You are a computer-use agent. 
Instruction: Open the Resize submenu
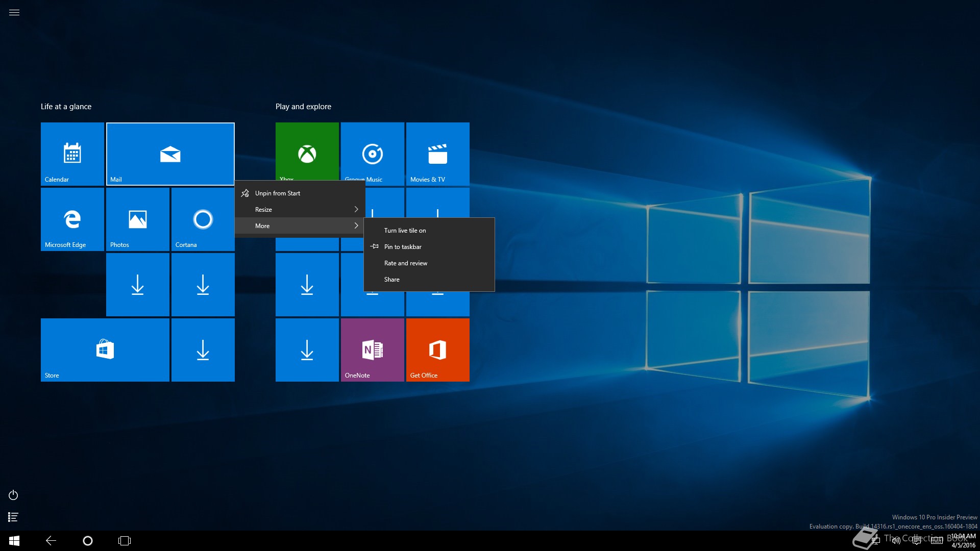pos(300,210)
